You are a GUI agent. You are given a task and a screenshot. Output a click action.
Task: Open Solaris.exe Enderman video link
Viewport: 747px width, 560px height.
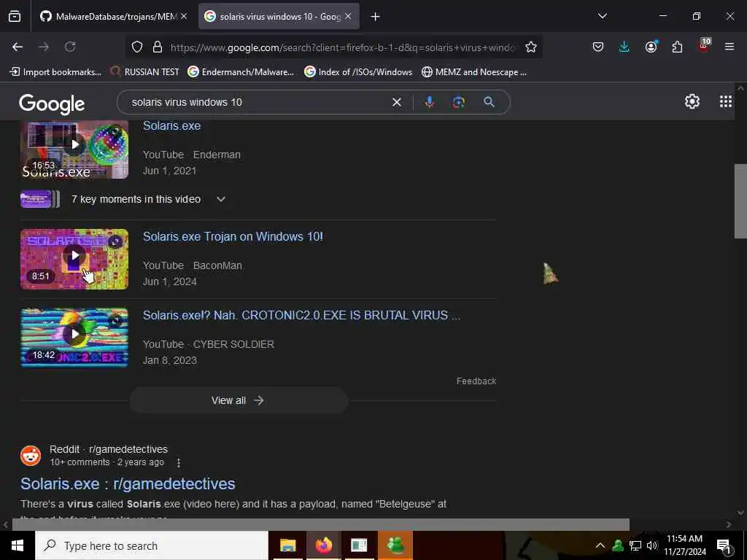172,125
